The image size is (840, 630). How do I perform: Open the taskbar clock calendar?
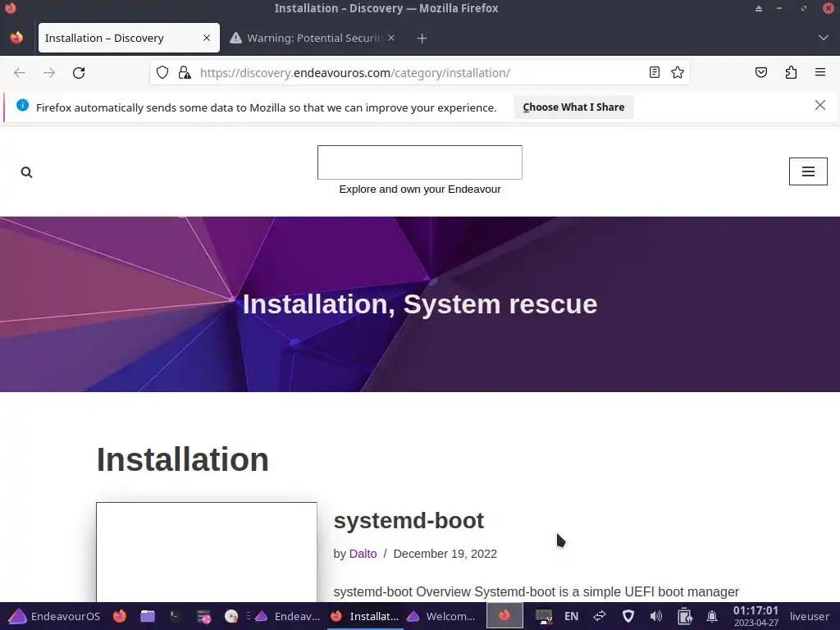point(756,616)
